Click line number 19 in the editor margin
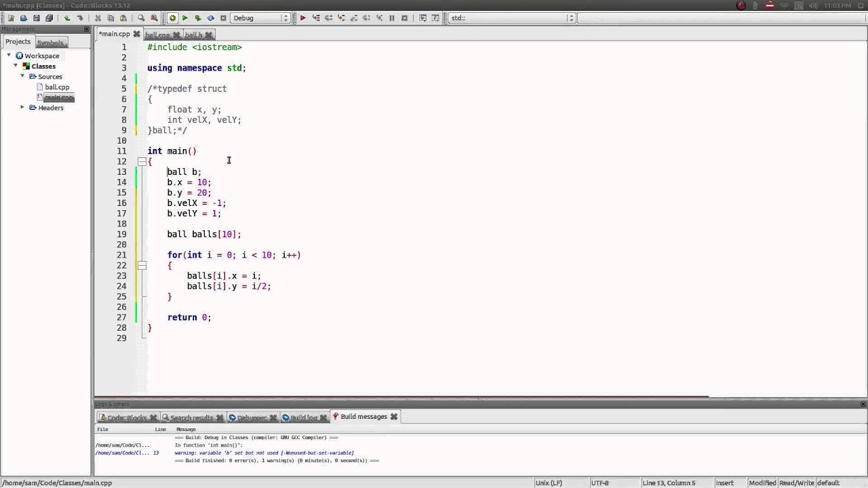Screen dimensions: 868x488 point(121,234)
